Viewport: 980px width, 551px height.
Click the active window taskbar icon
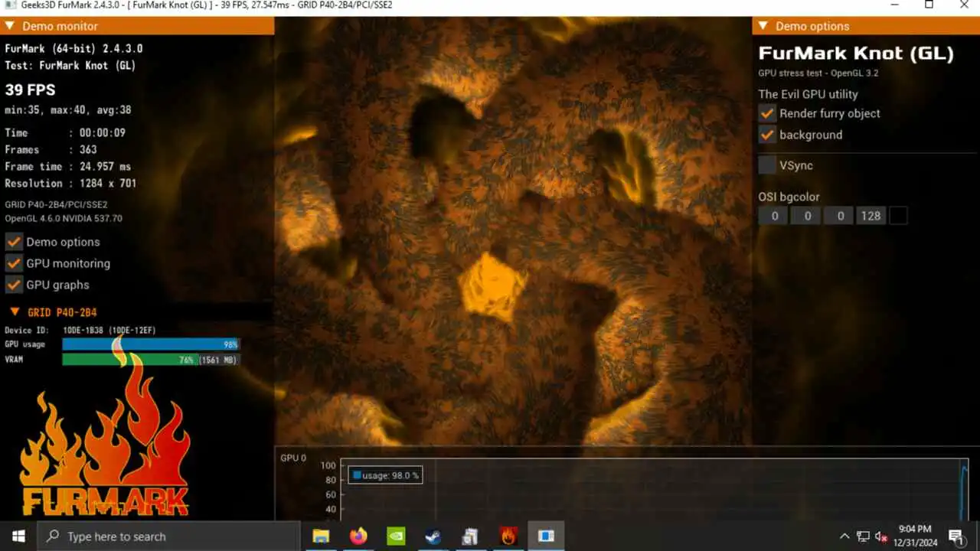pos(546,536)
